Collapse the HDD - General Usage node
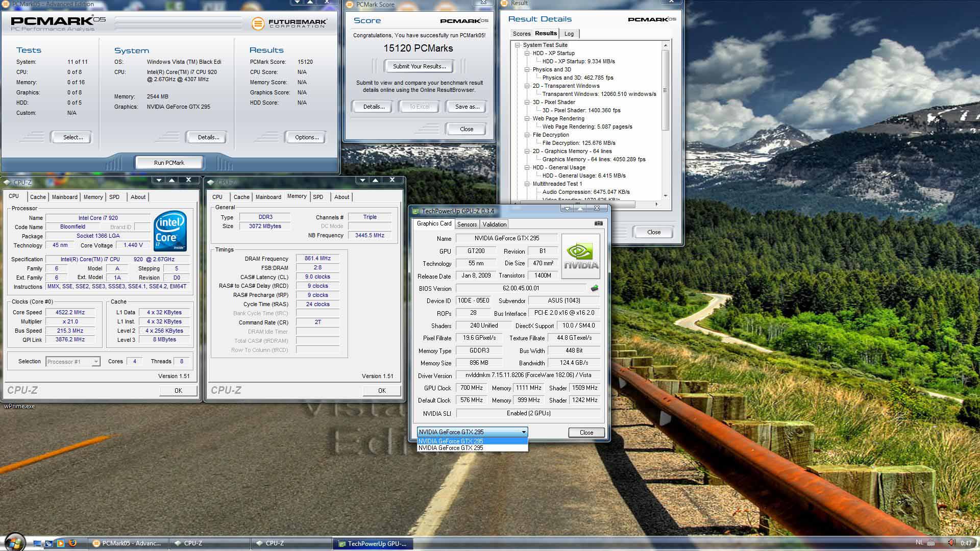The width and height of the screenshot is (980, 551). click(527, 167)
